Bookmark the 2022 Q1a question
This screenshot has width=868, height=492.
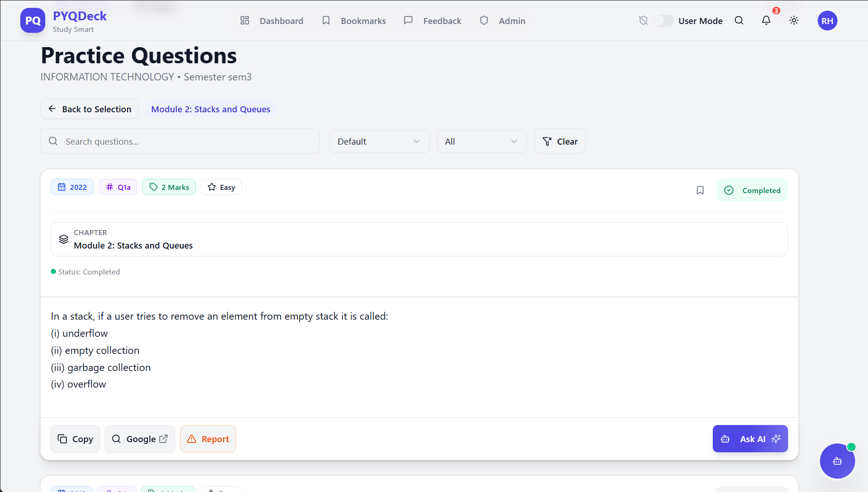click(x=700, y=190)
